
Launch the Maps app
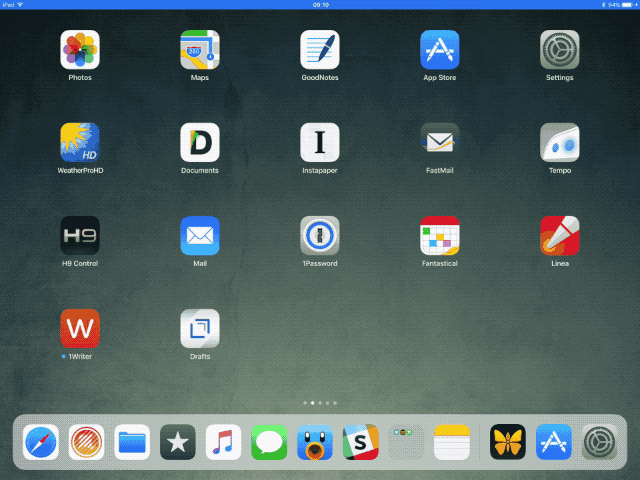click(x=200, y=50)
